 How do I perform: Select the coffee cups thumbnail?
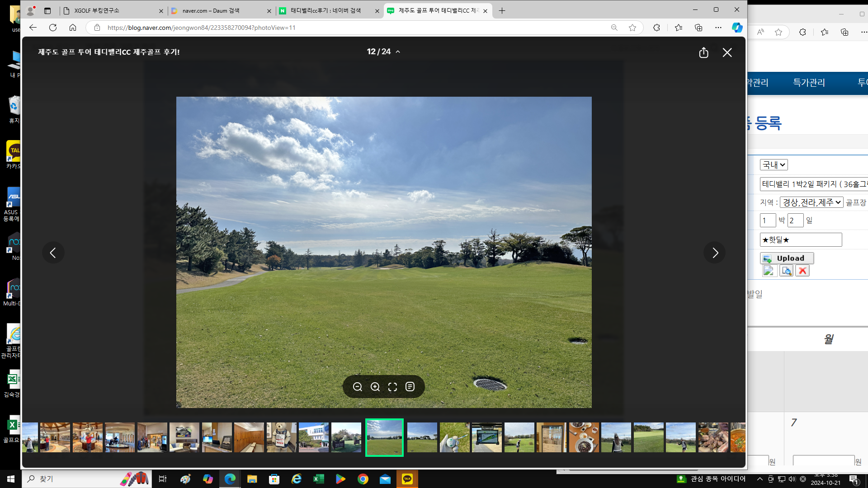(584, 437)
